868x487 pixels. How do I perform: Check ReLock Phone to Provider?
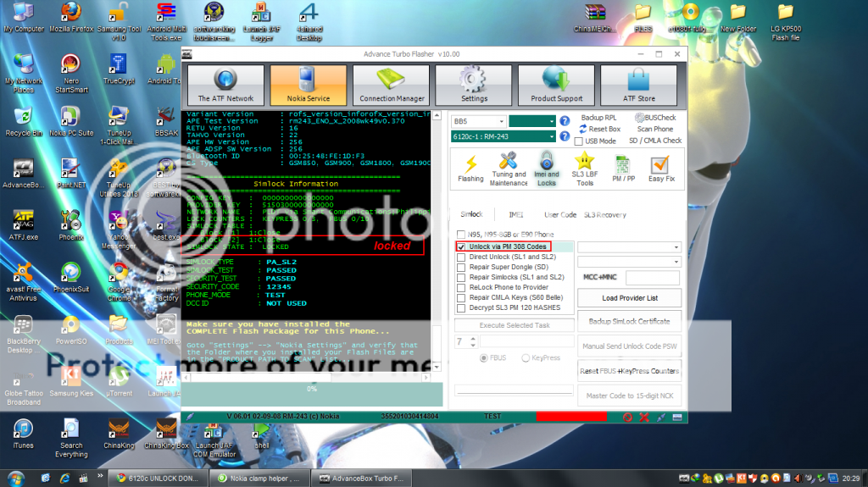tap(461, 287)
